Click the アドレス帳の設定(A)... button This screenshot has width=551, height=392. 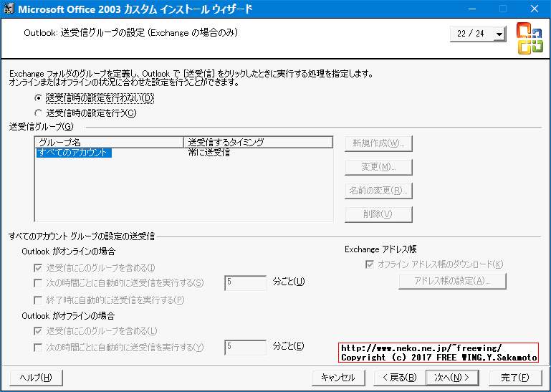452,281
